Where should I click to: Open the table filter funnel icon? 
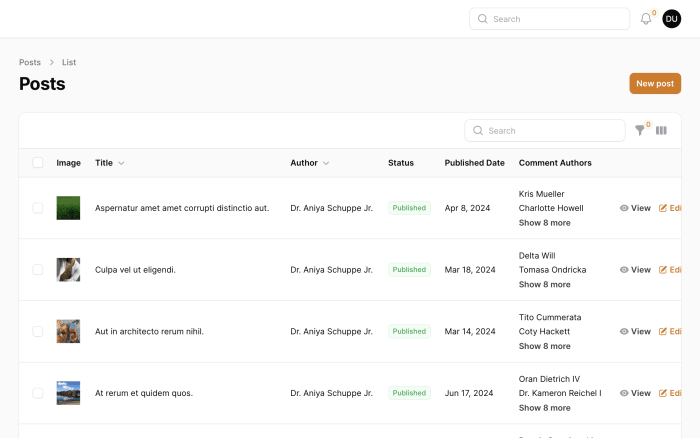pos(640,130)
